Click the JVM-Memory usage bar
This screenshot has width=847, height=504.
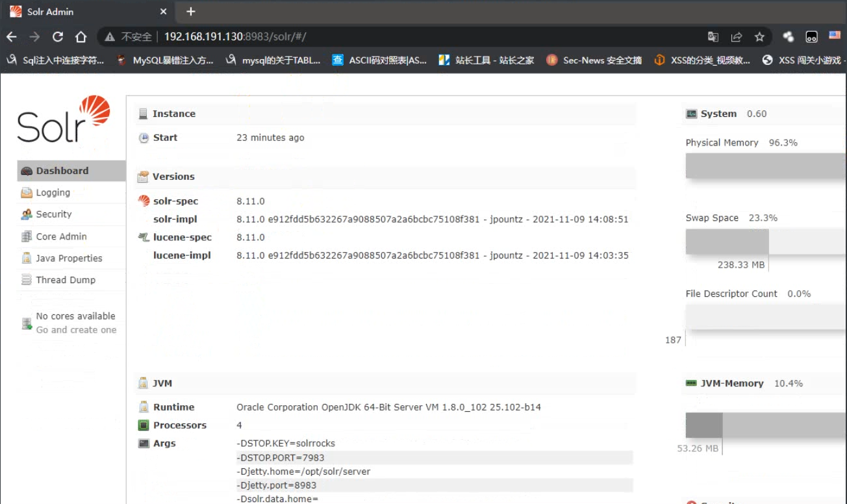(766, 425)
